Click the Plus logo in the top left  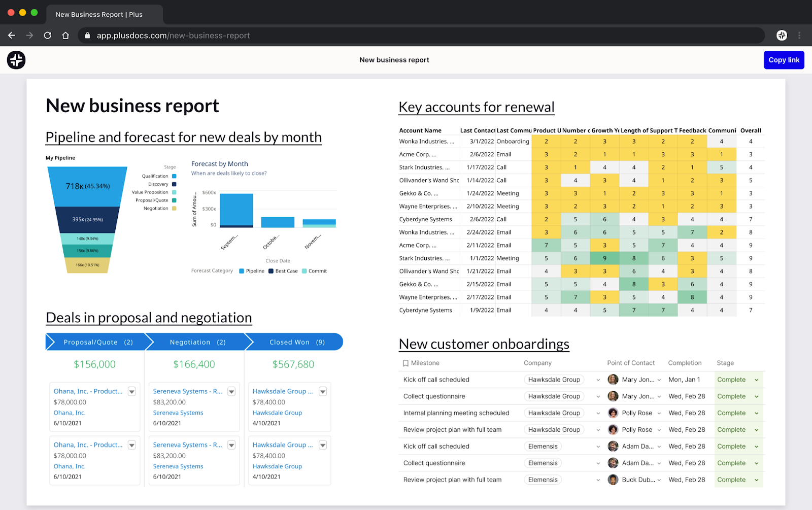pyautogui.click(x=16, y=60)
